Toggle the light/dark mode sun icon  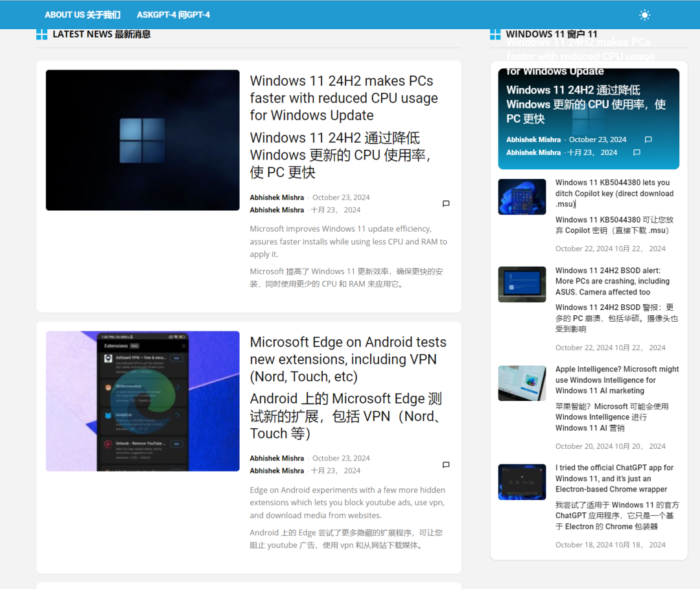tap(644, 15)
